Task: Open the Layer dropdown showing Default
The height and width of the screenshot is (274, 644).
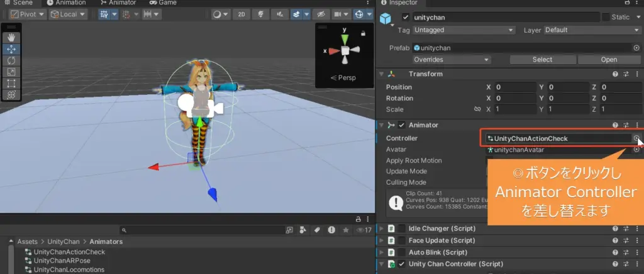Action: pyautogui.click(x=592, y=30)
